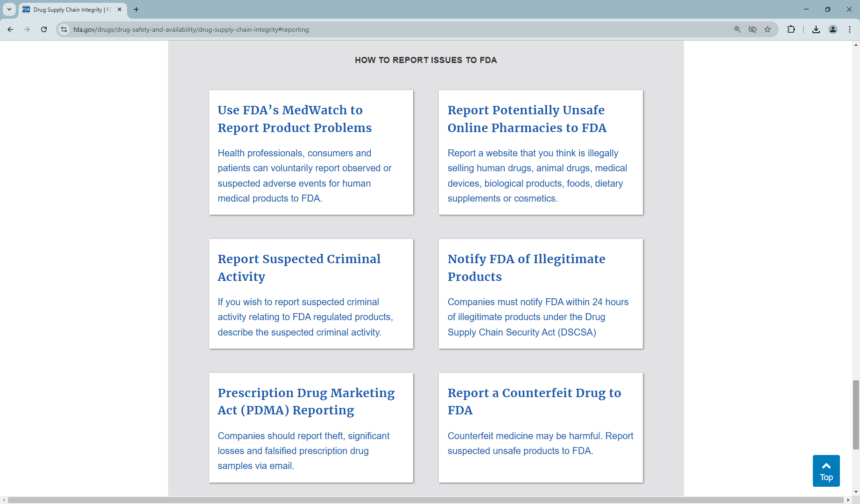Open the Chrome profile avatar
860x504 pixels.
pyautogui.click(x=833, y=29)
